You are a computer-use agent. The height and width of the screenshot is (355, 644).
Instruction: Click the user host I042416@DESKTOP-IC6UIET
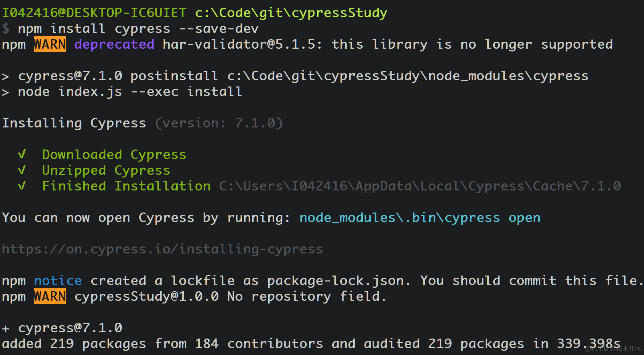[x=94, y=13]
